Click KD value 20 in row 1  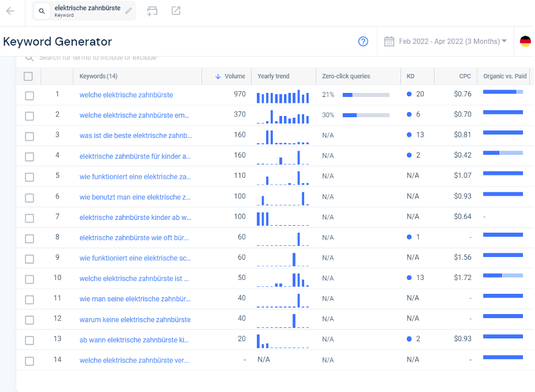tap(420, 94)
